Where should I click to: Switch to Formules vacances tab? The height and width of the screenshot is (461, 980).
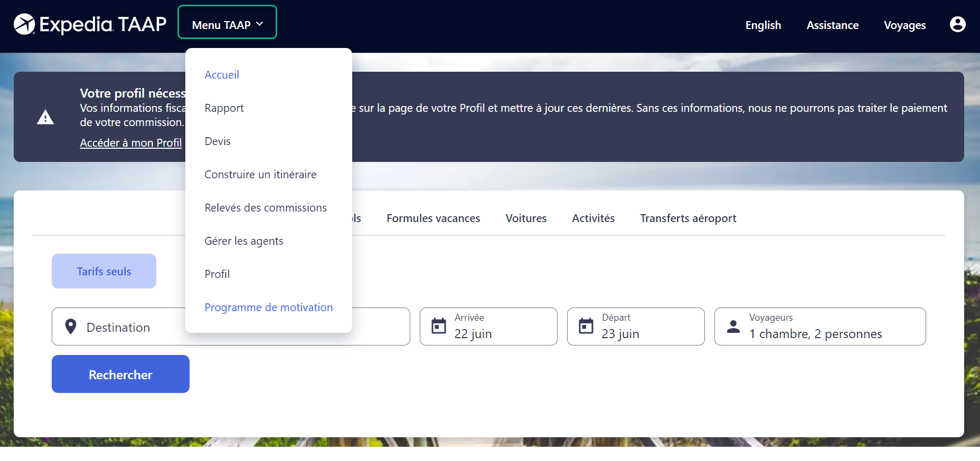pyautogui.click(x=434, y=218)
